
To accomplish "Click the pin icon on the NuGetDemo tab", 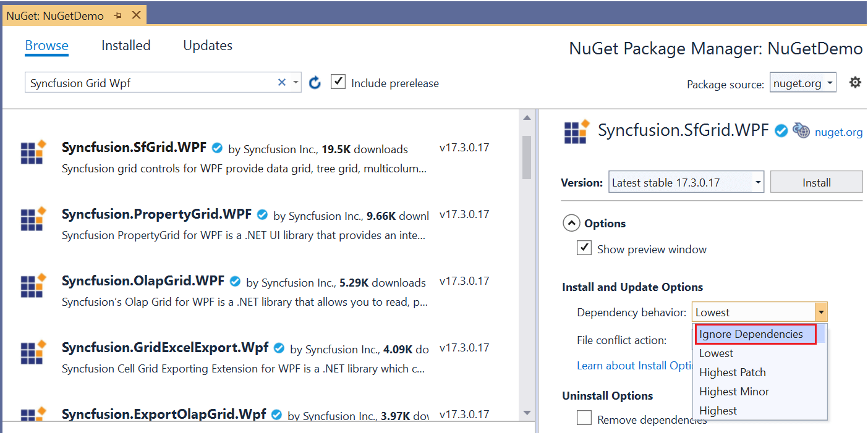I will point(118,15).
